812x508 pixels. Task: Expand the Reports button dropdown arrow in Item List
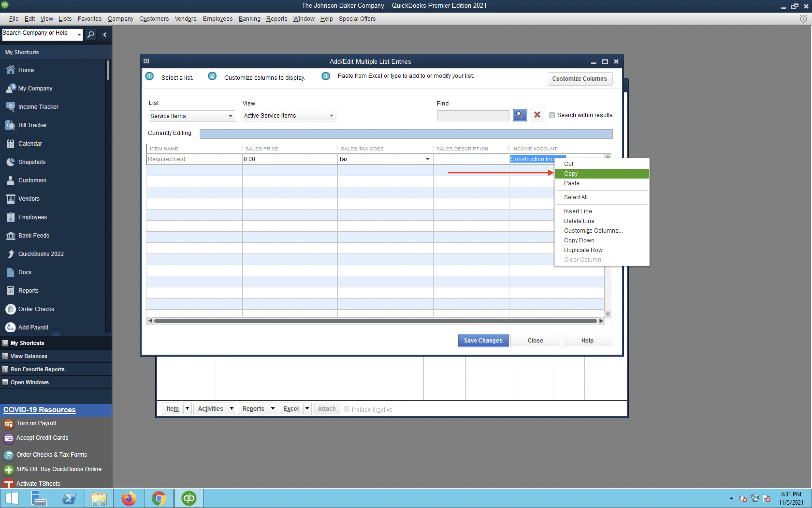pyautogui.click(x=273, y=409)
